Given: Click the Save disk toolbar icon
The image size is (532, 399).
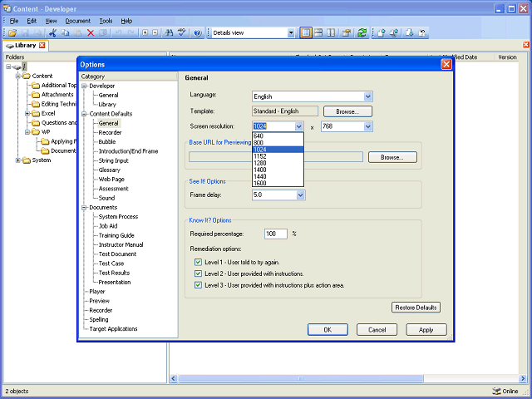Looking at the screenshot, I should 25,33.
